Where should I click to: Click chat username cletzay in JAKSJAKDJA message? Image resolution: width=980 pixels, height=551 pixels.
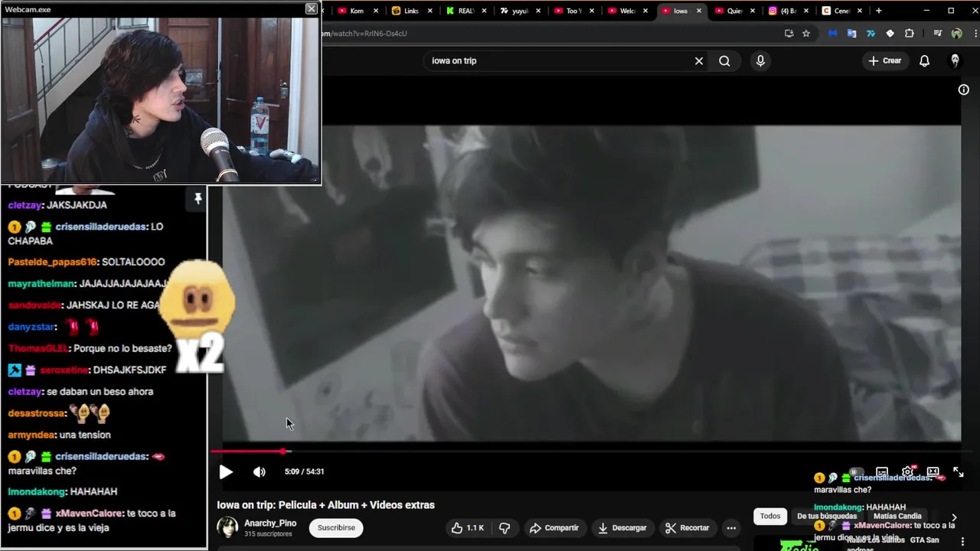pyautogui.click(x=24, y=205)
